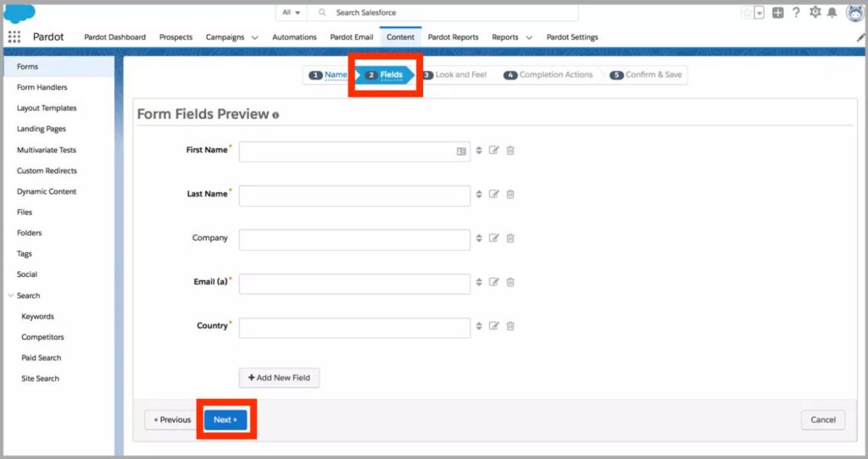Delete the Company field

pos(510,238)
